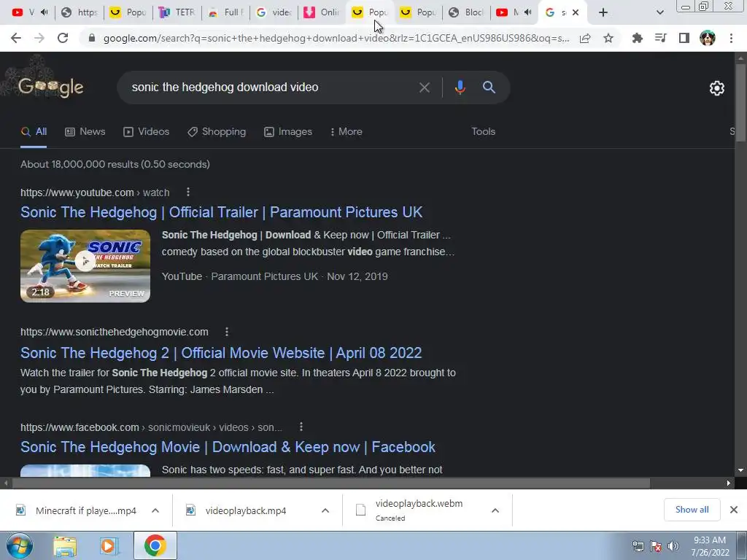Open the tab search chevron
This screenshot has height=560, width=747.
click(x=659, y=12)
